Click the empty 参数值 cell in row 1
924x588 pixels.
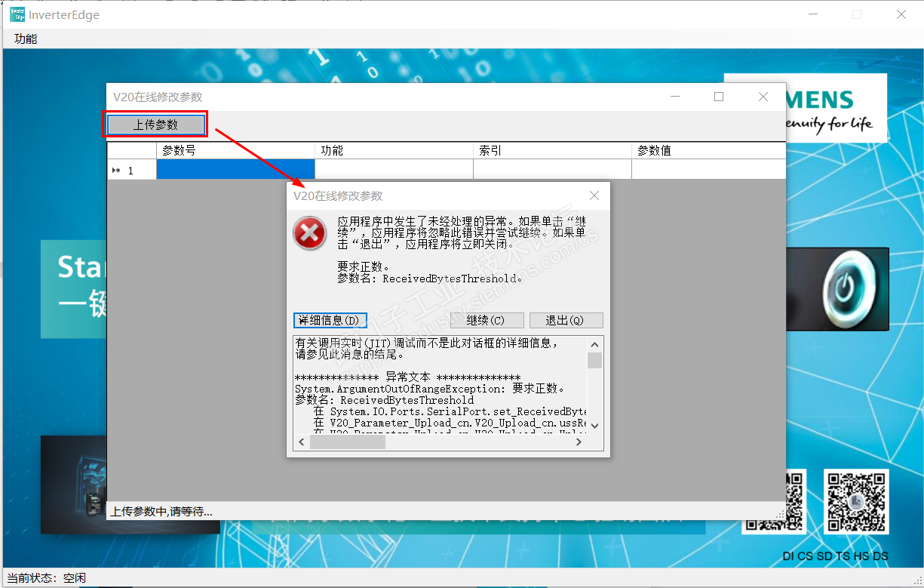(708, 170)
